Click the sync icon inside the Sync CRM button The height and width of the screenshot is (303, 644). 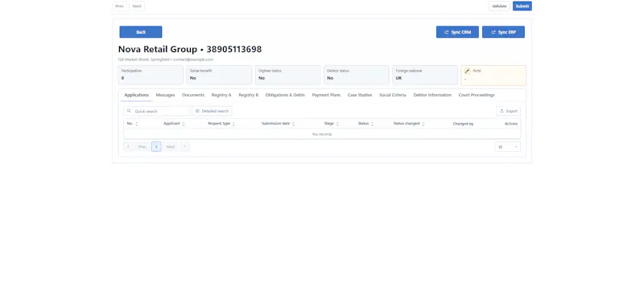pos(447,32)
